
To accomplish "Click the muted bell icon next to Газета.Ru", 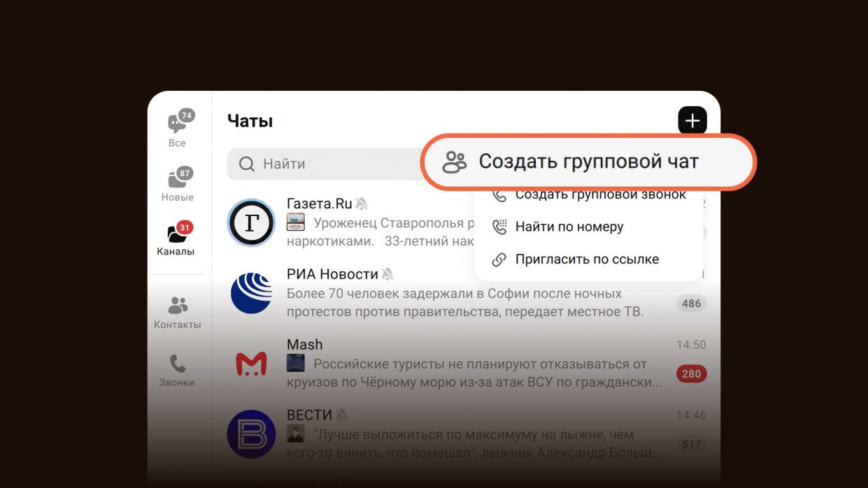I will 361,202.
